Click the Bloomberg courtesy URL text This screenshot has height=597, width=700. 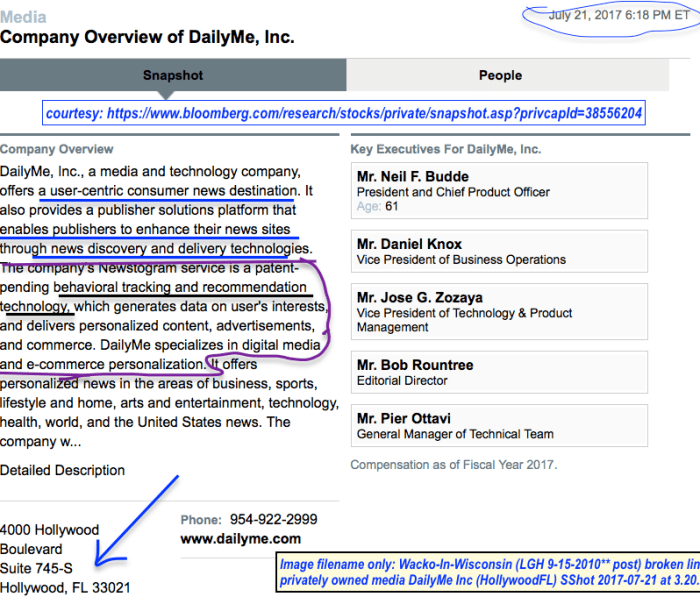pyautogui.click(x=344, y=113)
